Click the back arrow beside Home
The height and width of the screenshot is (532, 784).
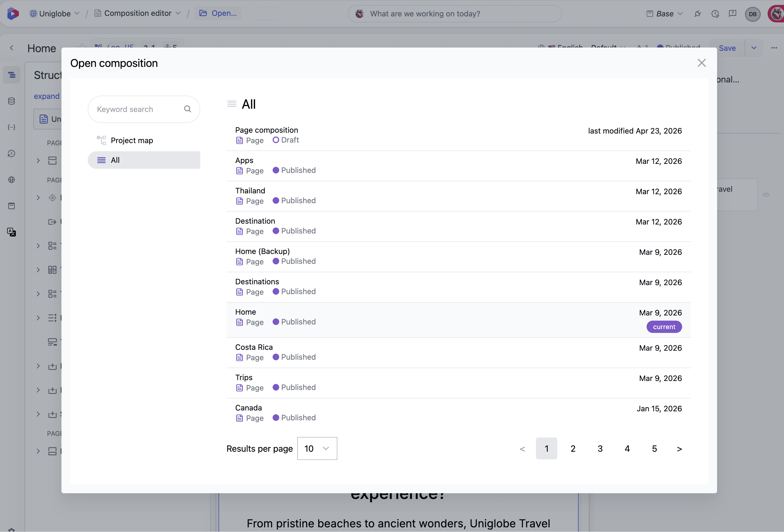(x=12, y=48)
